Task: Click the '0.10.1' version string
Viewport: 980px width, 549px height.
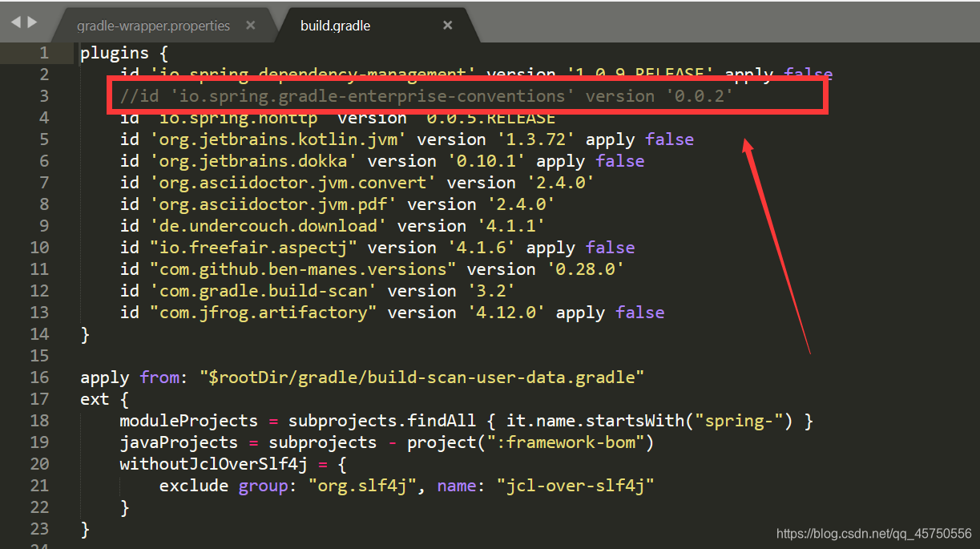Action: tap(486, 161)
